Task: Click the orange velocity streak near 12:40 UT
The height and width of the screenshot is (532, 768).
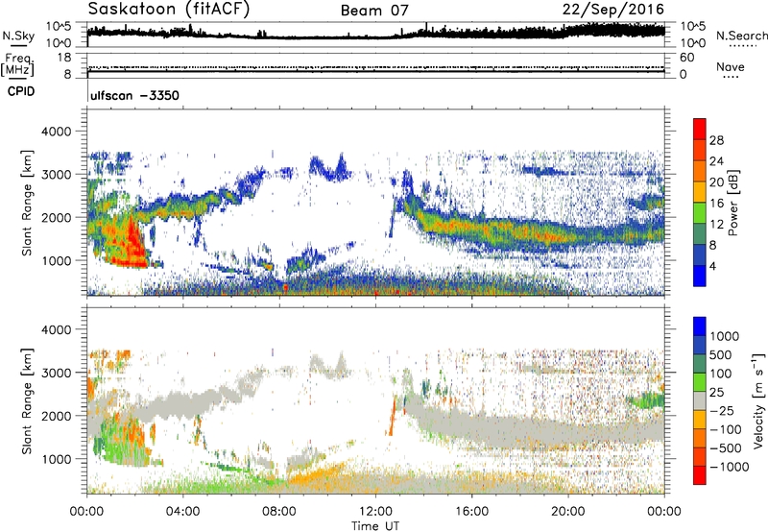Action: coord(392,417)
